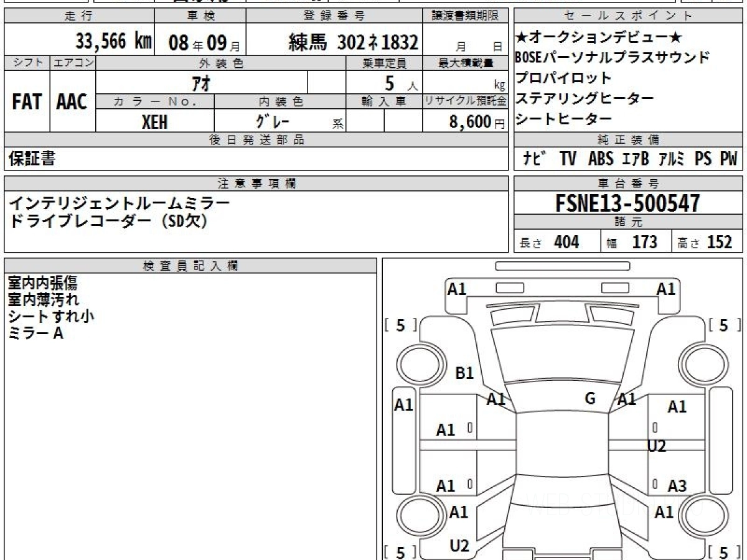This screenshot has height=560, width=747.
Task: Select chassis number FSNE13-500547
Action: (628, 203)
